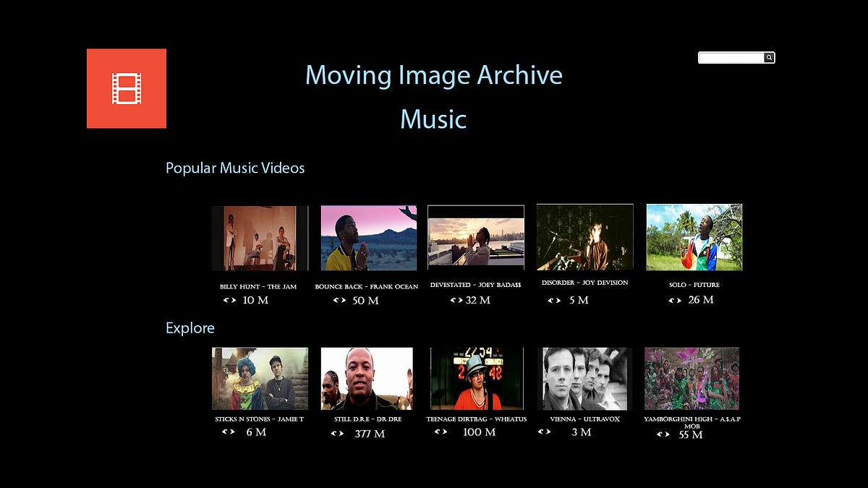The image size is (868, 488).
Task: Click the Music page heading
Action: pyautogui.click(x=434, y=119)
